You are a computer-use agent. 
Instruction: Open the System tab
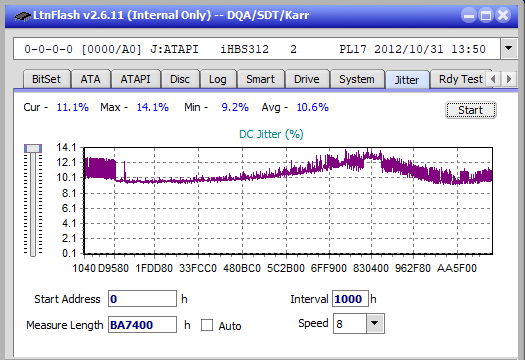357,79
